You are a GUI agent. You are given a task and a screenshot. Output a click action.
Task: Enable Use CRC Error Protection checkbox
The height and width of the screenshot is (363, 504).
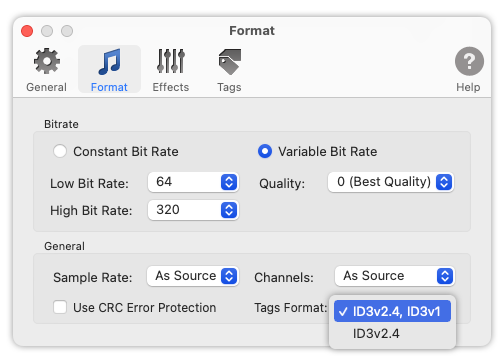click(60, 307)
